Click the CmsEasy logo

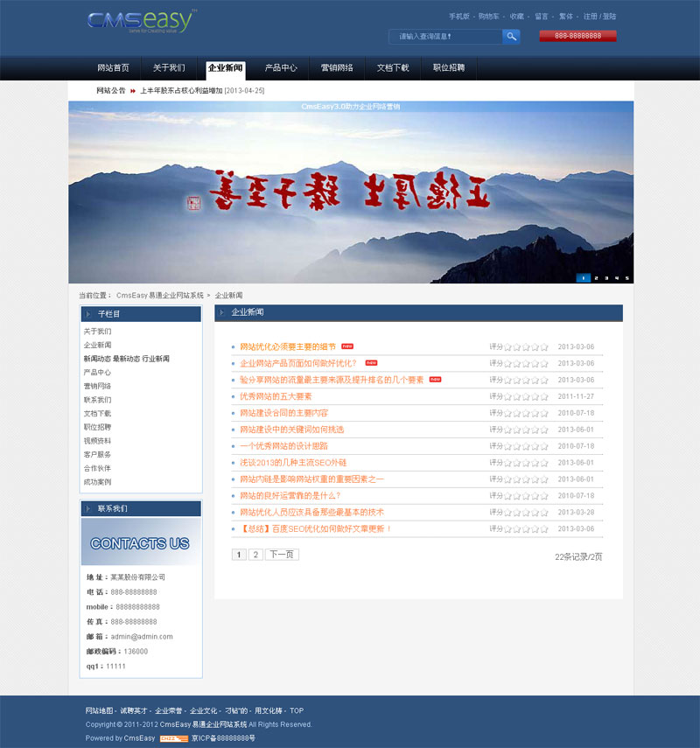(142, 22)
